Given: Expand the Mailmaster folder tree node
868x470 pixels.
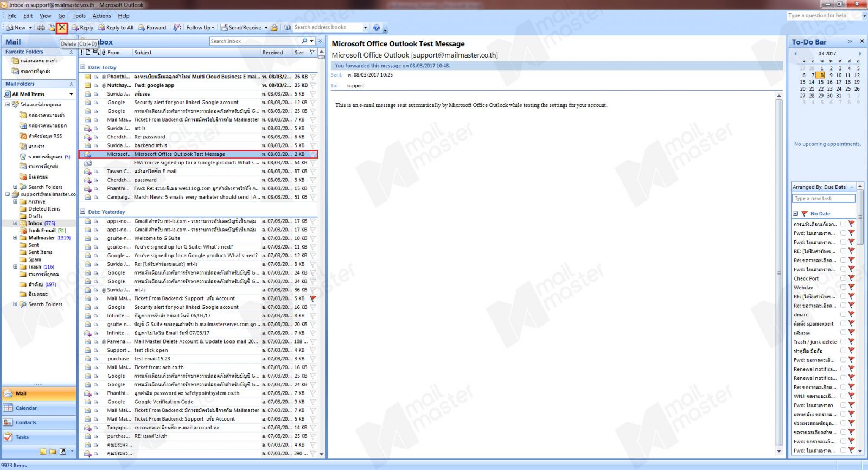Looking at the screenshot, I should coord(15,238).
